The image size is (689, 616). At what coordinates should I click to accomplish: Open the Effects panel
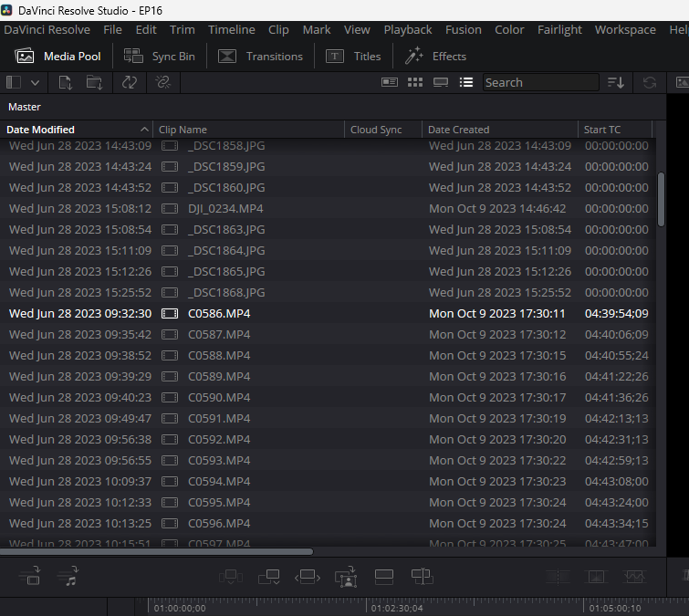tap(435, 57)
